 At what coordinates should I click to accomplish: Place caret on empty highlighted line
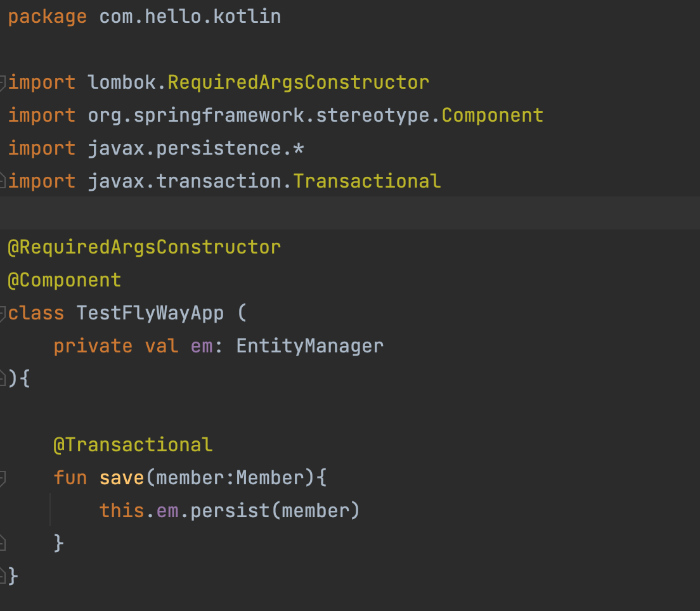pyautogui.click(x=350, y=213)
